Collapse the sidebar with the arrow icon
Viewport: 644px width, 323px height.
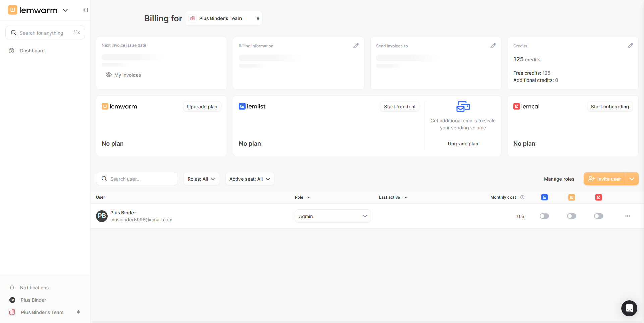[x=85, y=10]
